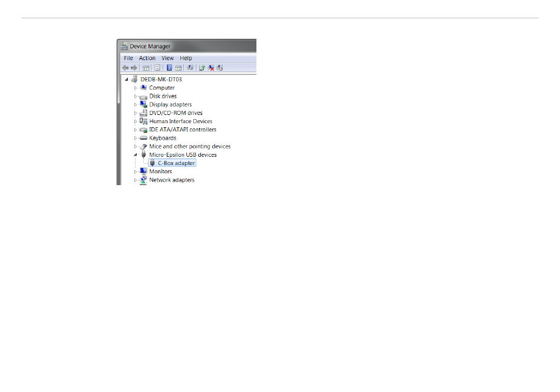Select Micro-Epsilon USB devices label
This screenshot has height=392, width=560.
pyautogui.click(x=183, y=154)
